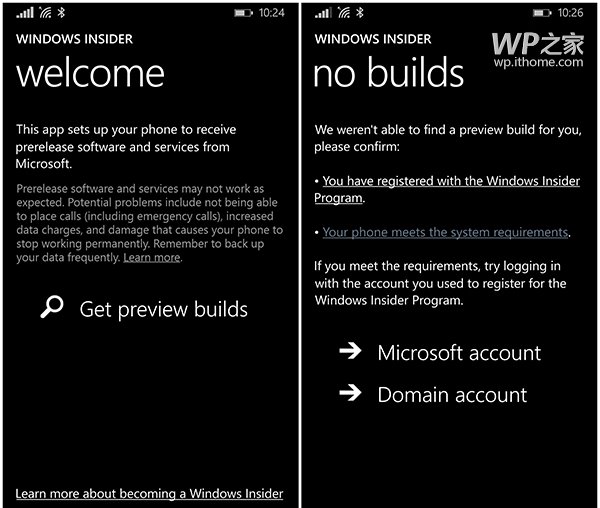Tap the battery icon beside 10:24

point(243,13)
